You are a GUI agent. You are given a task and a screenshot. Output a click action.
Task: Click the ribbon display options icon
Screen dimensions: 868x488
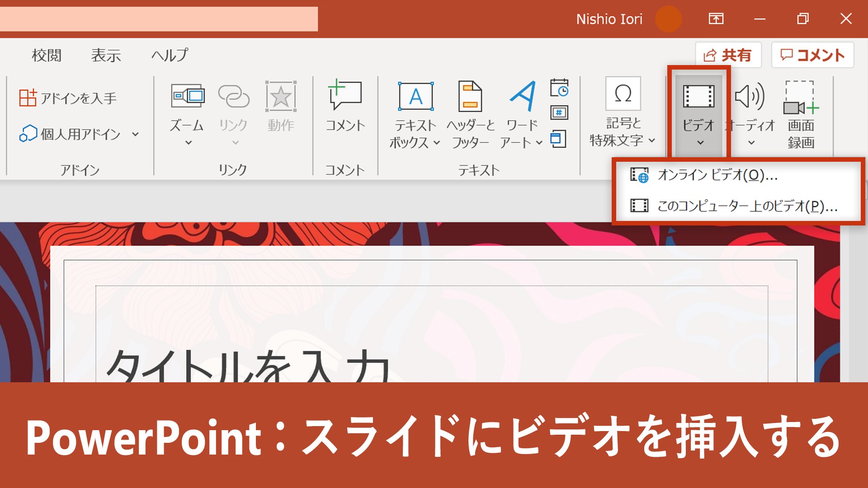coord(716,19)
